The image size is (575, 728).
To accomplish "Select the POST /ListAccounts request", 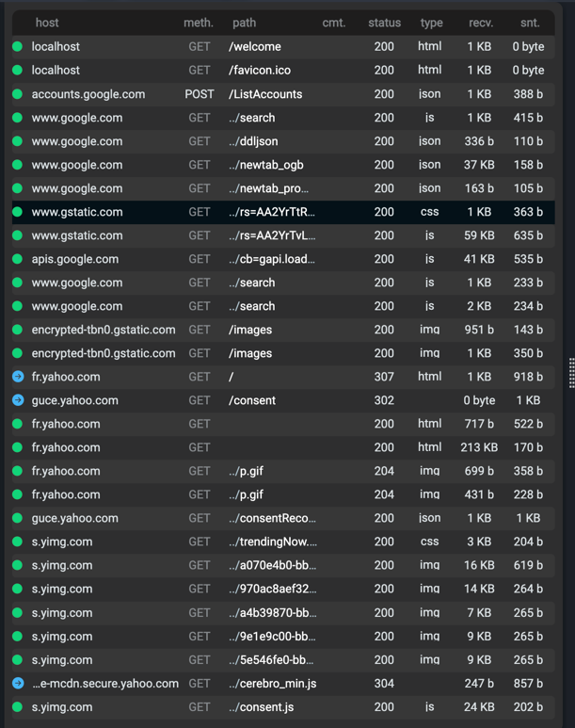I will 283,94.
